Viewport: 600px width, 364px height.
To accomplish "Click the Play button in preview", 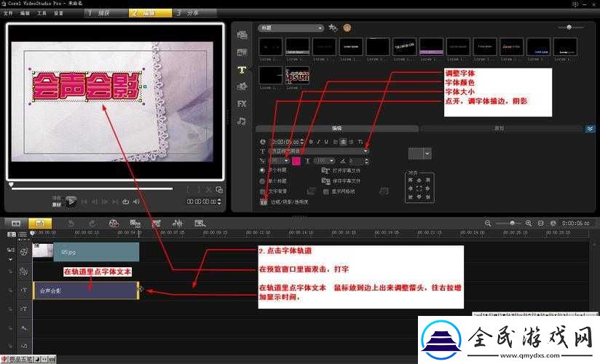I will pyautogui.click(x=71, y=201).
